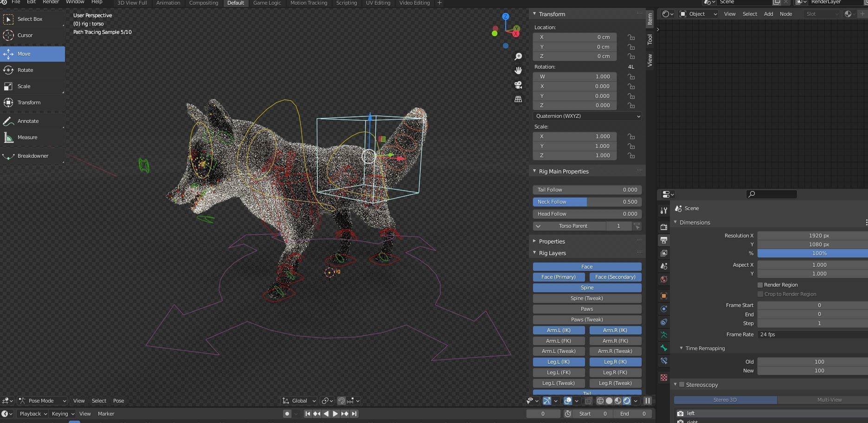Screen dimensions: 868x423
Task: Open the Tool properties tab icon
Action: (x=664, y=211)
